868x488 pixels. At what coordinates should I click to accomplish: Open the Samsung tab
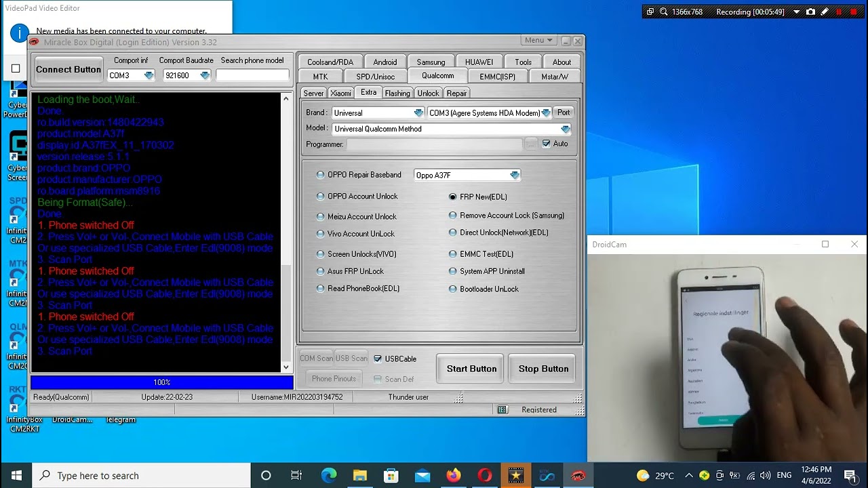pyautogui.click(x=431, y=62)
